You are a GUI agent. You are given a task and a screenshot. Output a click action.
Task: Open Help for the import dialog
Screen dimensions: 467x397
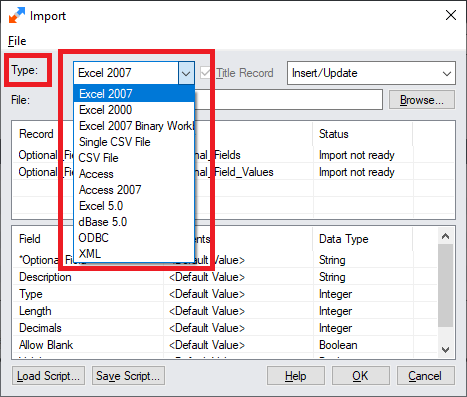click(x=296, y=376)
